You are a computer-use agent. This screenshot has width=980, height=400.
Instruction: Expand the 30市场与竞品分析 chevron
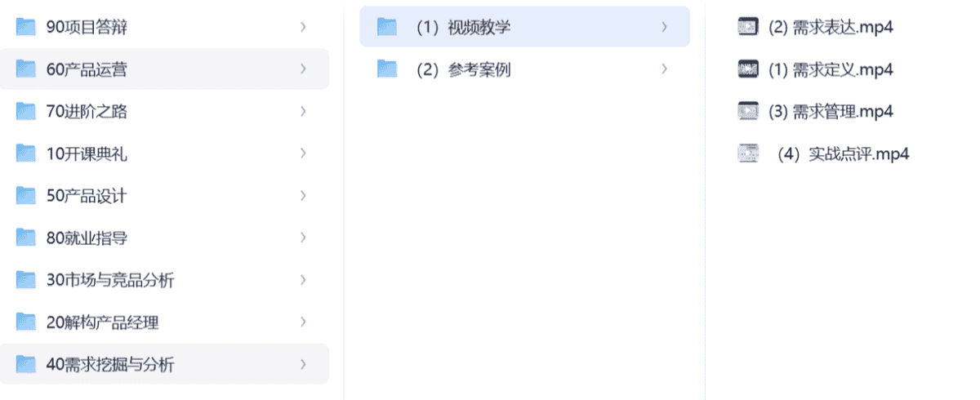(x=303, y=280)
